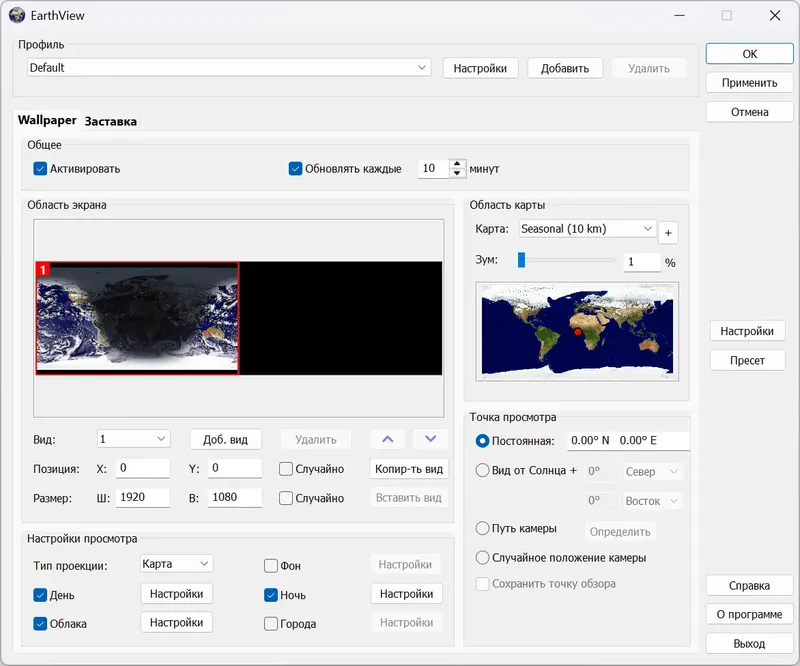Open the Пресет settings

(747, 359)
